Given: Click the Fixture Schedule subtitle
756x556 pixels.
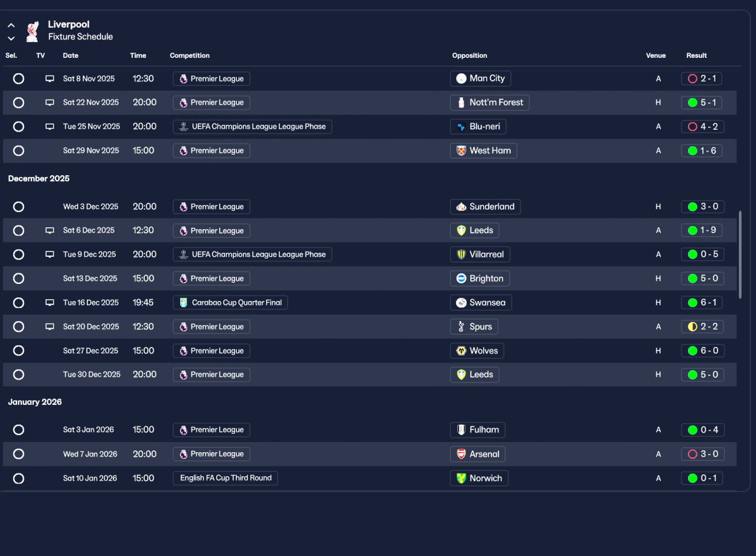Looking at the screenshot, I should (80, 37).
